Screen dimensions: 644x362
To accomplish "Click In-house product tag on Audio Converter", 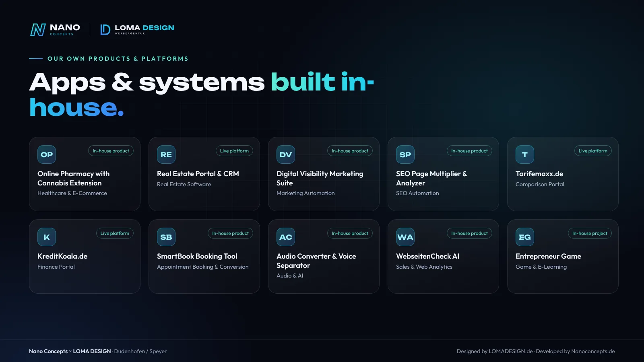I will pos(350,233).
